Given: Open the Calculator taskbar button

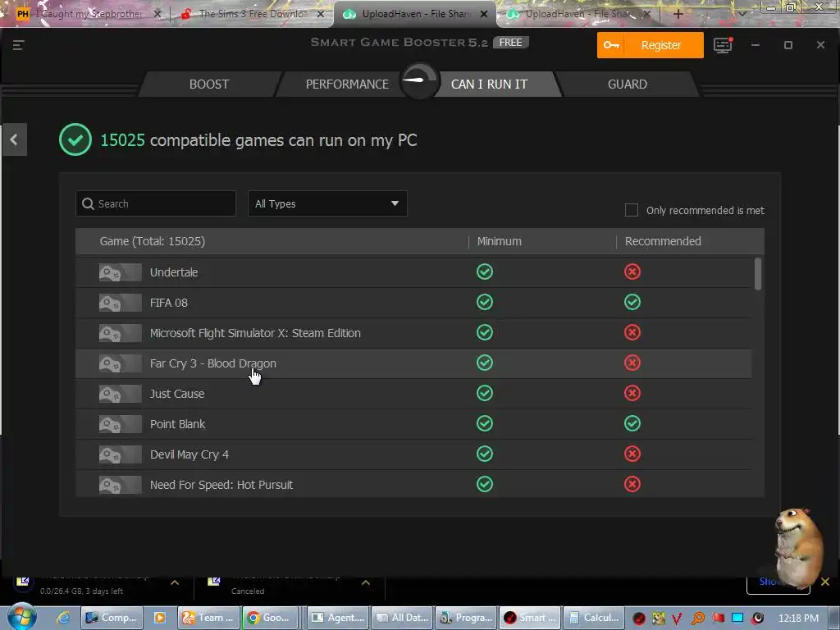Looking at the screenshot, I should [594, 618].
